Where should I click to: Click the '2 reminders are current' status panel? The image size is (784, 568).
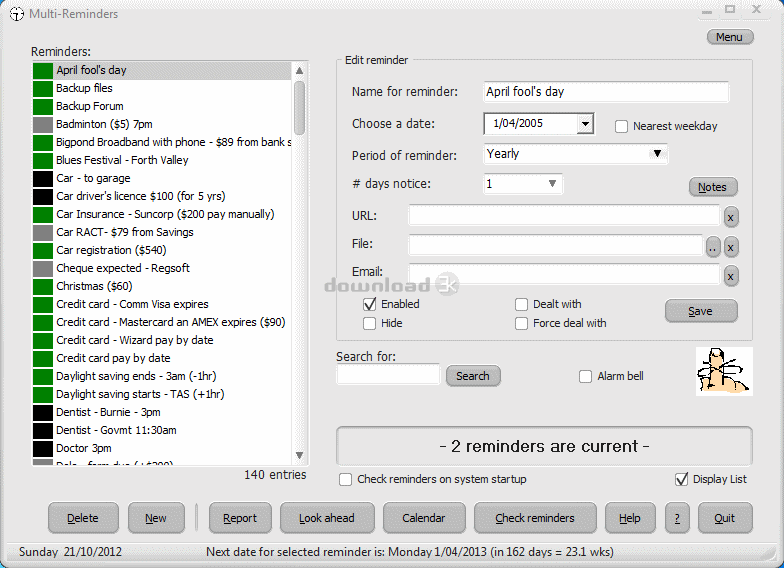coord(544,446)
